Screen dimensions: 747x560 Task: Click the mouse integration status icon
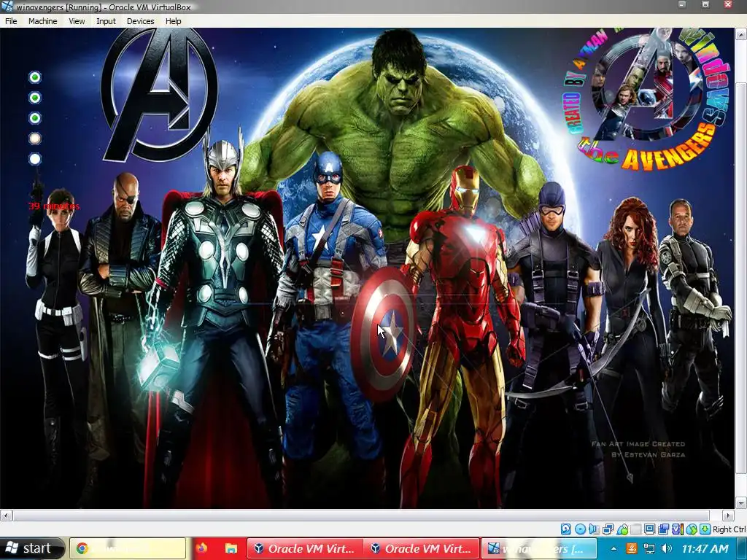(x=692, y=529)
